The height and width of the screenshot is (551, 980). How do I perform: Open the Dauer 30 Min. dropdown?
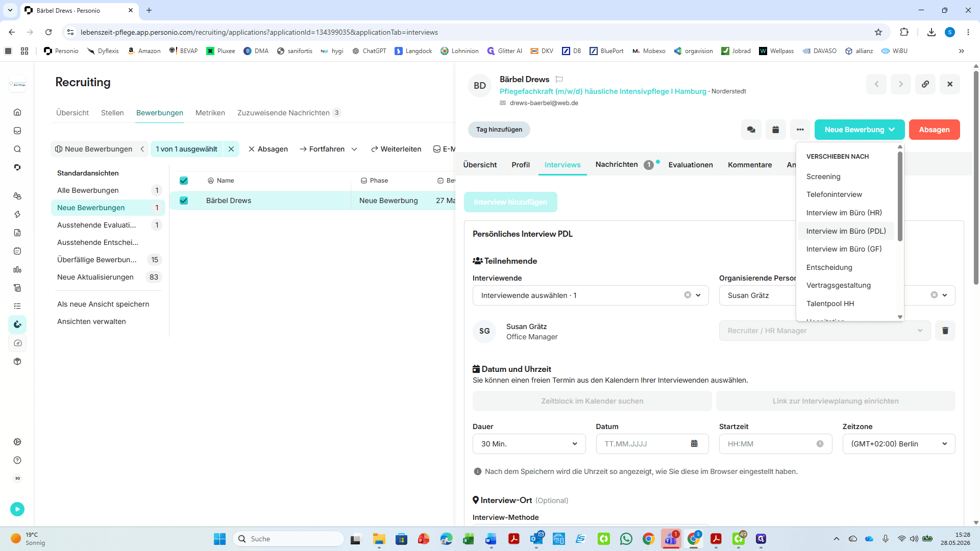pyautogui.click(x=529, y=444)
